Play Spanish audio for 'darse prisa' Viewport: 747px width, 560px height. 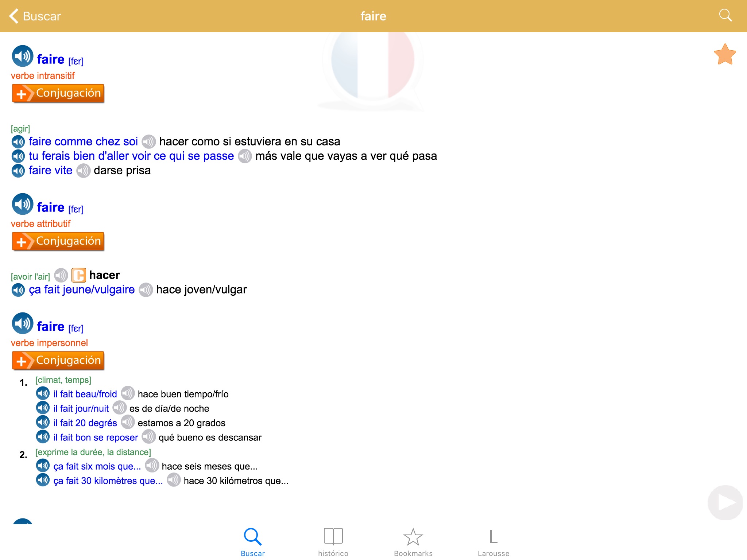83,171
